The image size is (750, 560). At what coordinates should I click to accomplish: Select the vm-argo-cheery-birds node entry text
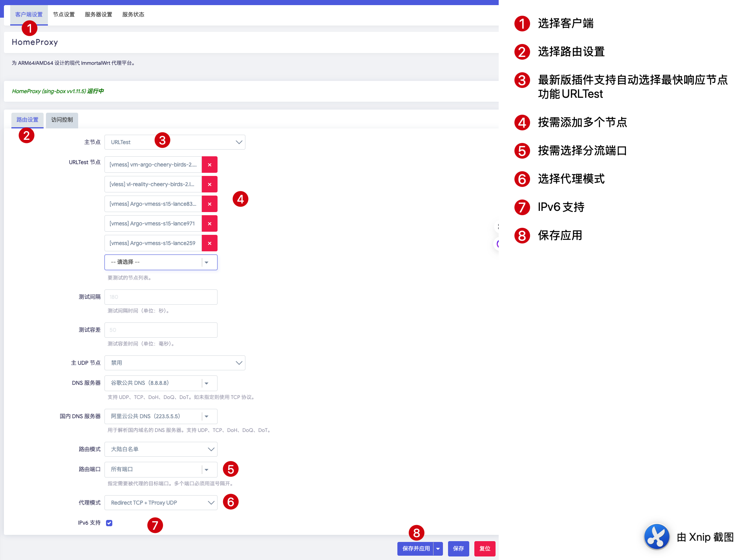pyautogui.click(x=153, y=165)
